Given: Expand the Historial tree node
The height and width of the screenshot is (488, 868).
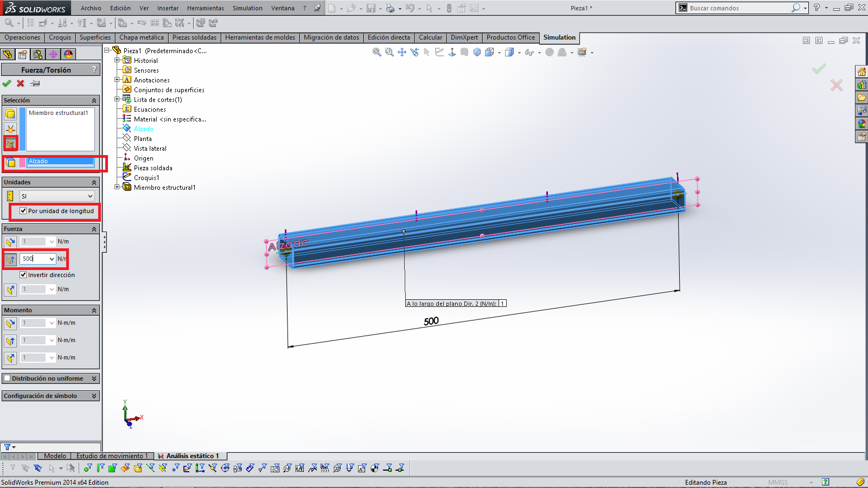Looking at the screenshot, I should [x=117, y=60].
